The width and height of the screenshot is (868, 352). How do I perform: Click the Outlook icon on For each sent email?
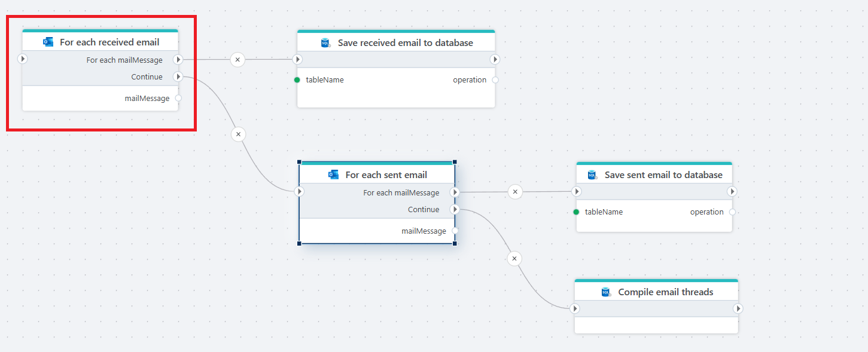(x=334, y=175)
